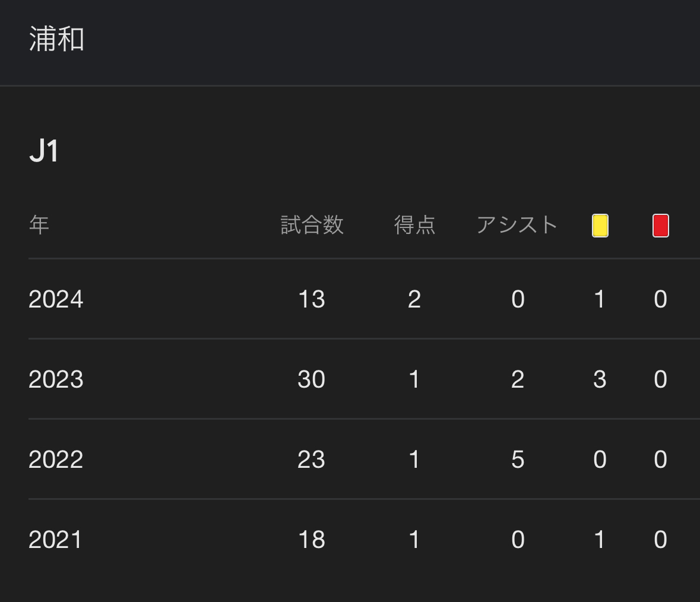
Task: Click the 3 yellow cards value in 2023
Action: [x=600, y=379]
